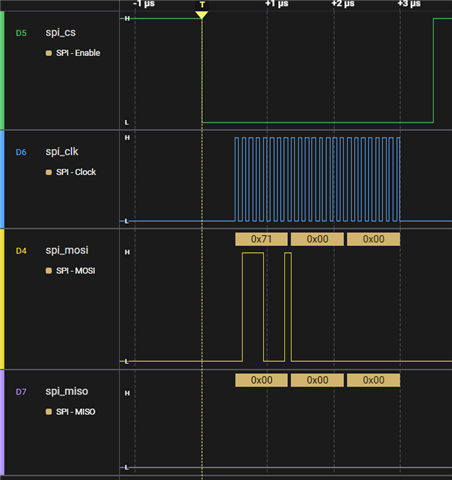The image size is (452, 480).
Task: Click the D7 channel identifier
Action: (x=21, y=392)
